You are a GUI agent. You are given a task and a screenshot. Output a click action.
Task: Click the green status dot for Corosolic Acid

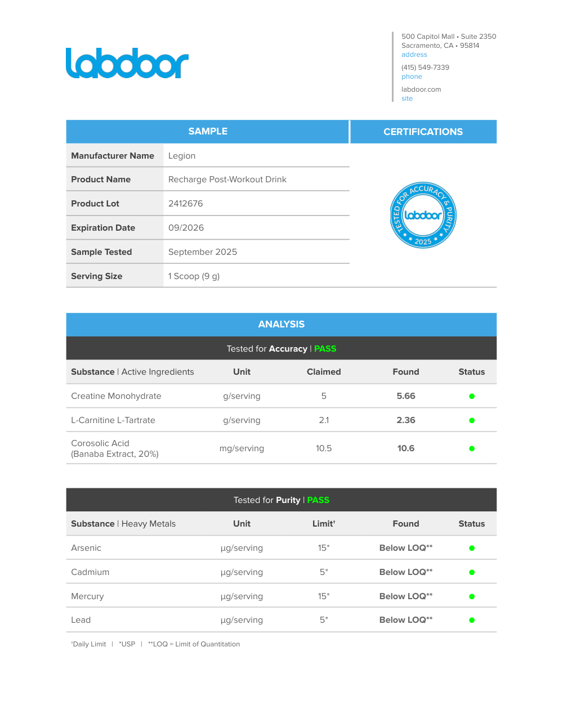[472, 448]
